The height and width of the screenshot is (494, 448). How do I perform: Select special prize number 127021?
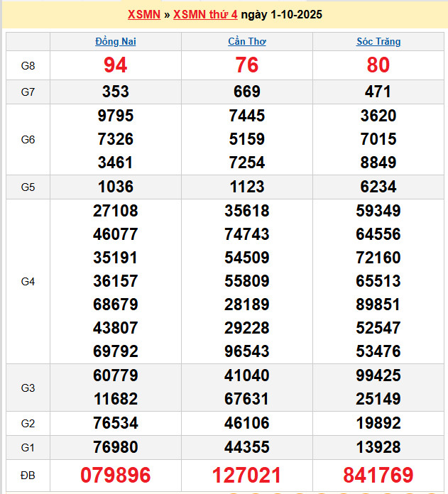(247, 475)
